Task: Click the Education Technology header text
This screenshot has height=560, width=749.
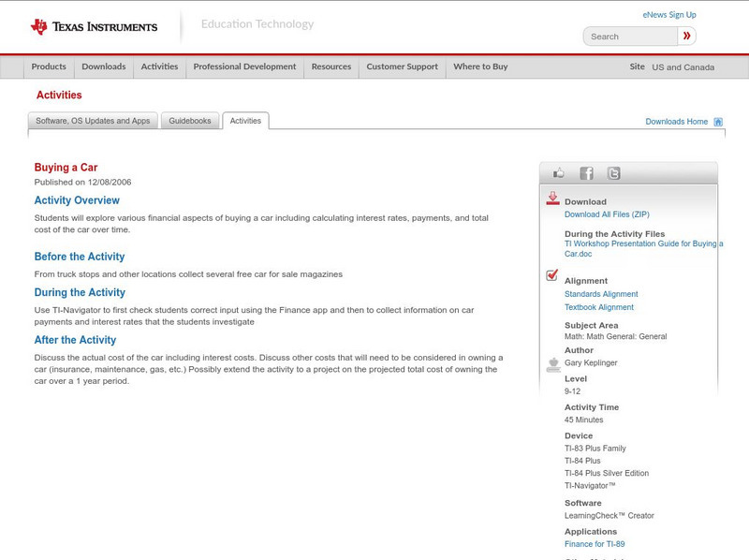Action: (x=257, y=24)
